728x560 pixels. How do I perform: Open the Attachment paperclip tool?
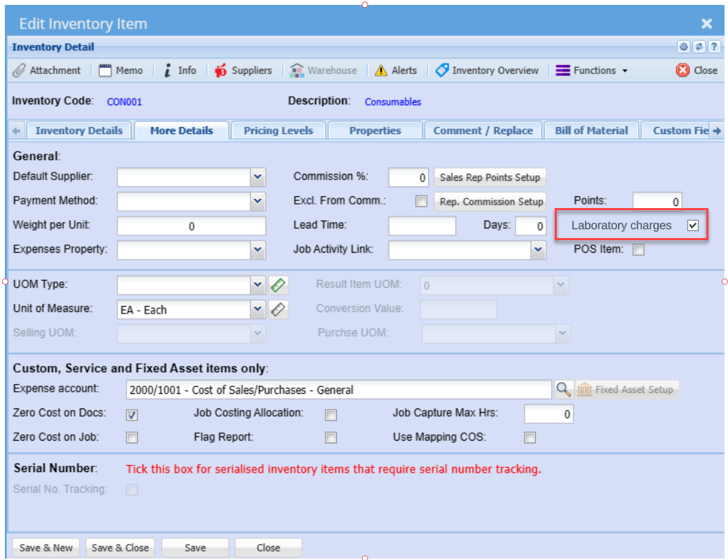coord(20,71)
